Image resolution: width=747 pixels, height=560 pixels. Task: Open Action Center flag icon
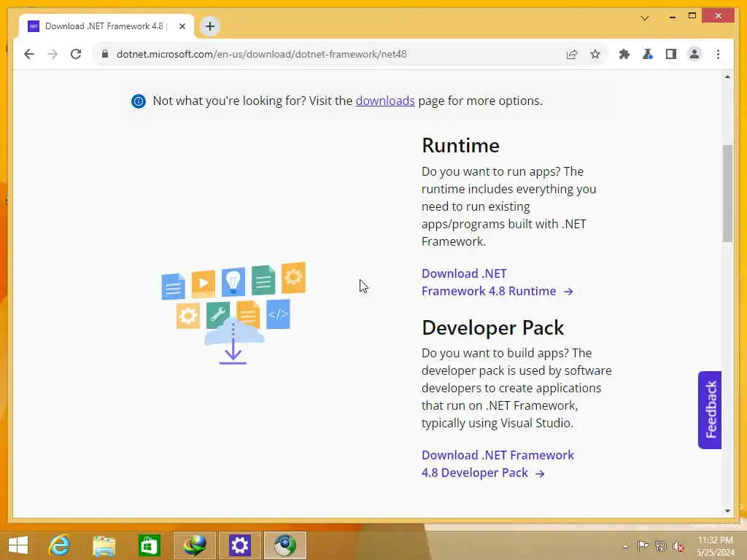click(643, 545)
